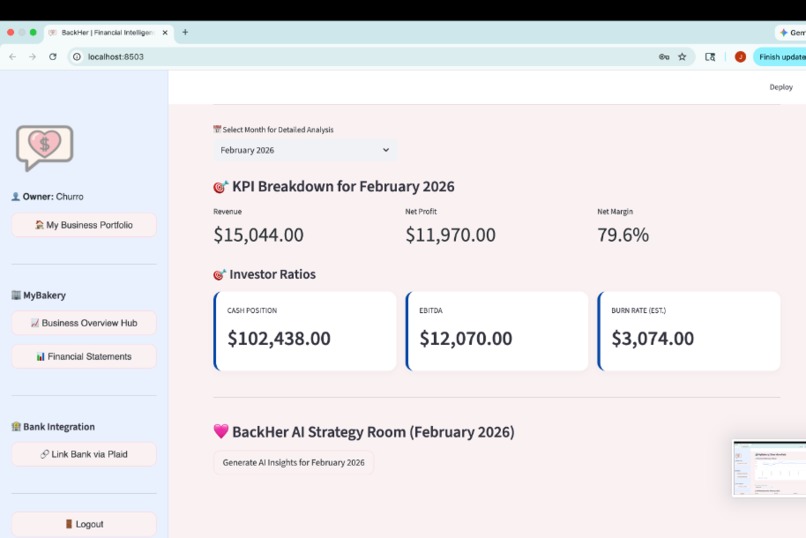Click the Net Margin value 79.6%
This screenshot has height=538, width=806.
623,235
